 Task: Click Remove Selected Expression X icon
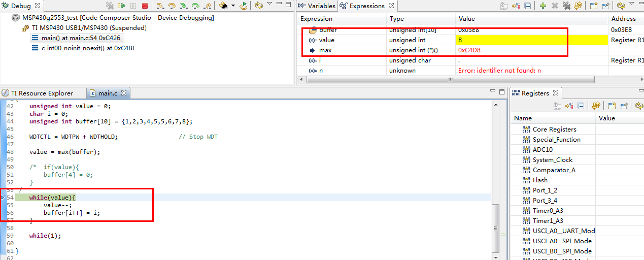point(555,6)
